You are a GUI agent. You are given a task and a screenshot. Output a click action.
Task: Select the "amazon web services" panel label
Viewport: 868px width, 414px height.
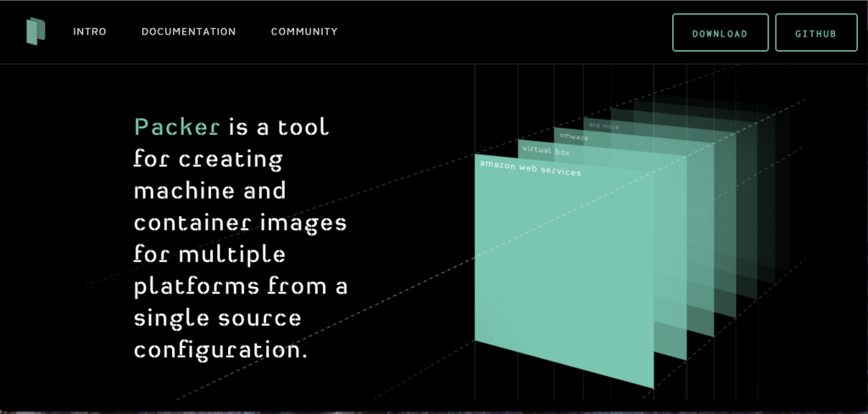coord(531,168)
